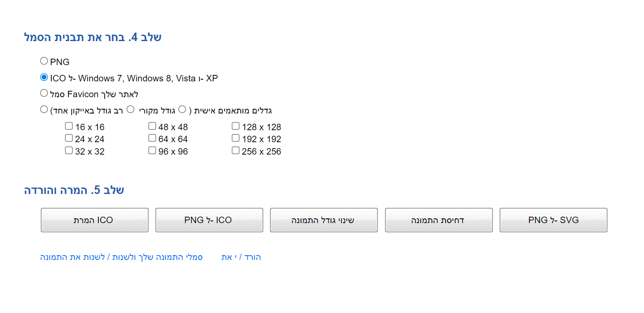Viewport: 644px width, 313px height.
Task: Select the רב גודל באייקון אחד radio
Action: (44, 110)
